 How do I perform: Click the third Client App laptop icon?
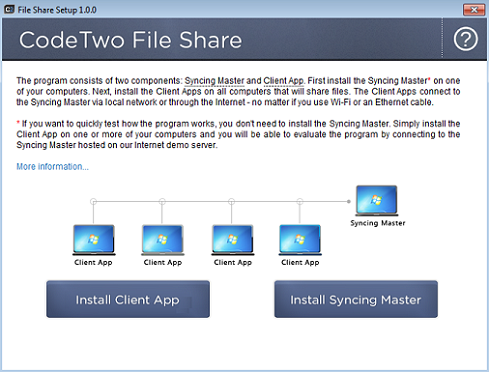(x=233, y=240)
